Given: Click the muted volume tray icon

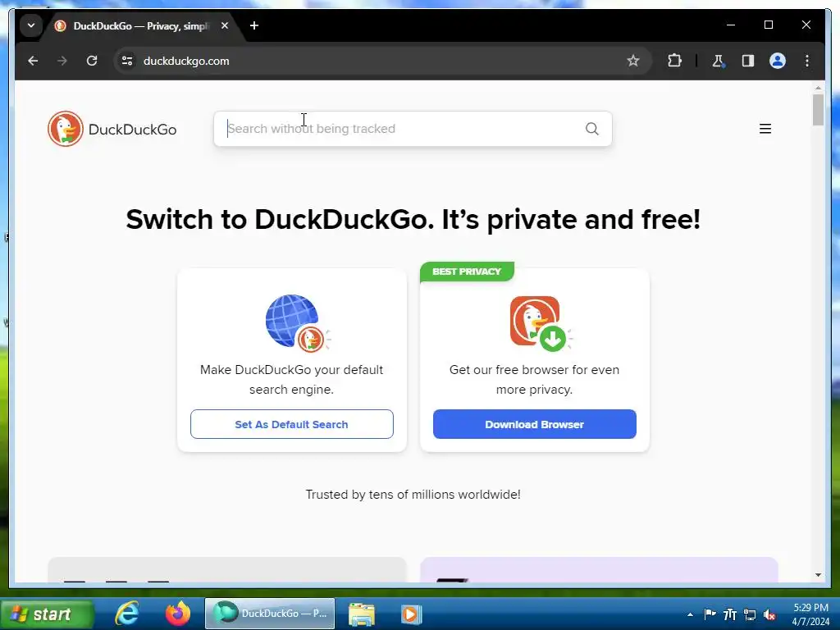Looking at the screenshot, I should (769, 614).
